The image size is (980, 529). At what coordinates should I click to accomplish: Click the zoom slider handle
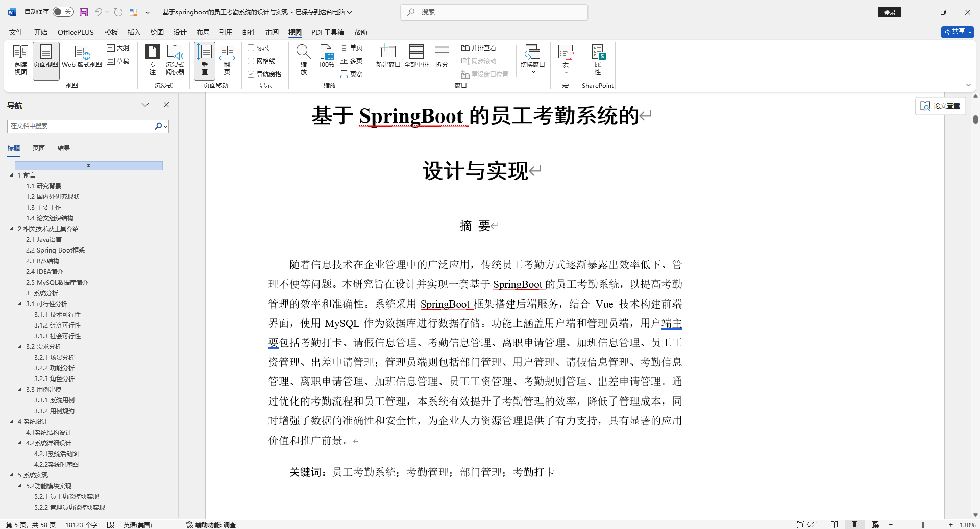pos(923,525)
